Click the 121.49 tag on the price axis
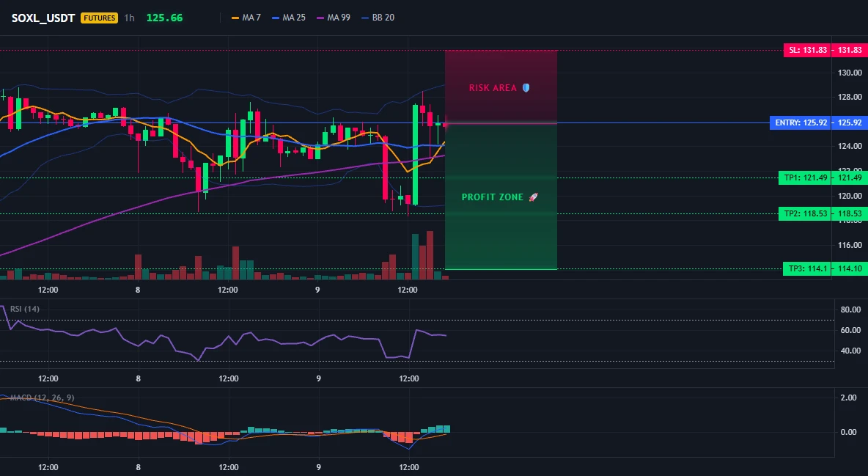Viewport: 868px width, 476px height. click(x=850, y=178)
